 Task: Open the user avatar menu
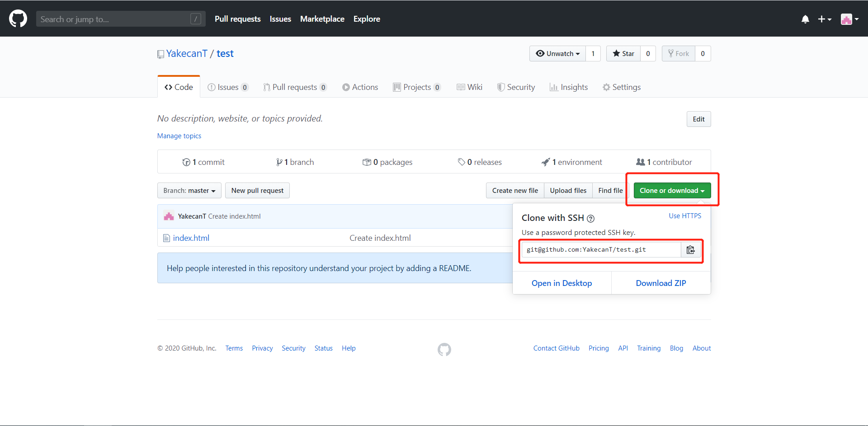(849, 19)
